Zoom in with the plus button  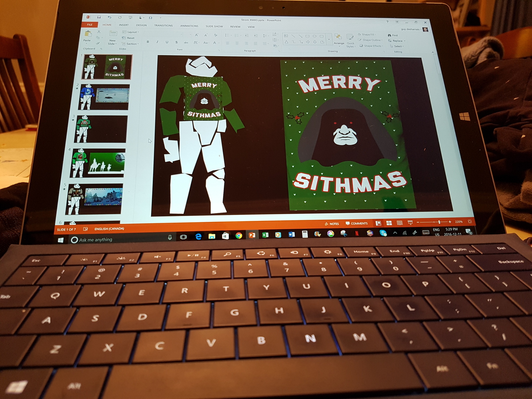click(x=450, y=222)
